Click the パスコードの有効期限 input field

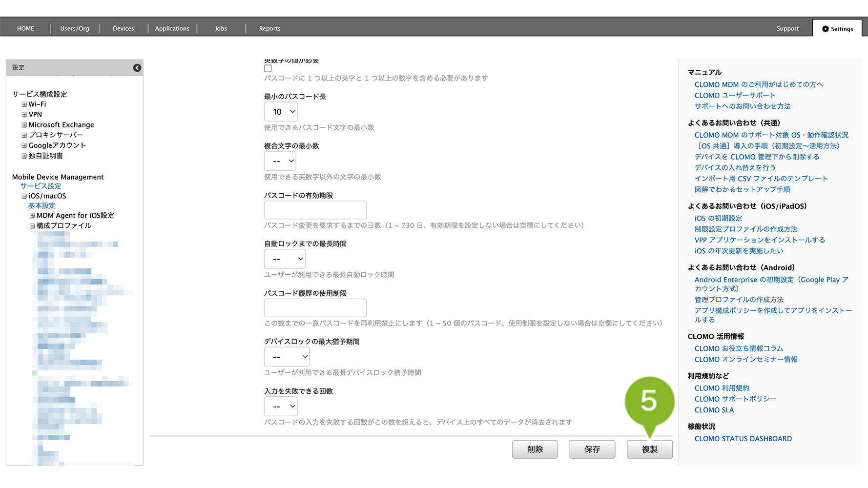pyautogui.click(x=315, y=210)
